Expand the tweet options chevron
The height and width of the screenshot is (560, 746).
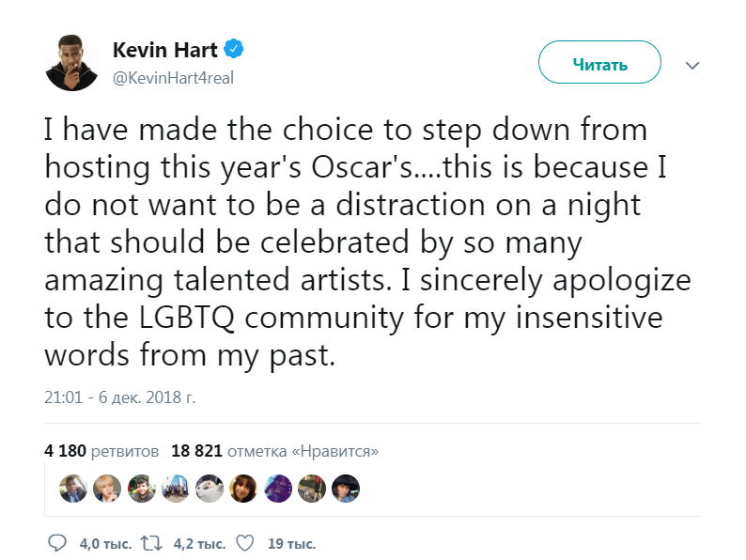point(692,66)
